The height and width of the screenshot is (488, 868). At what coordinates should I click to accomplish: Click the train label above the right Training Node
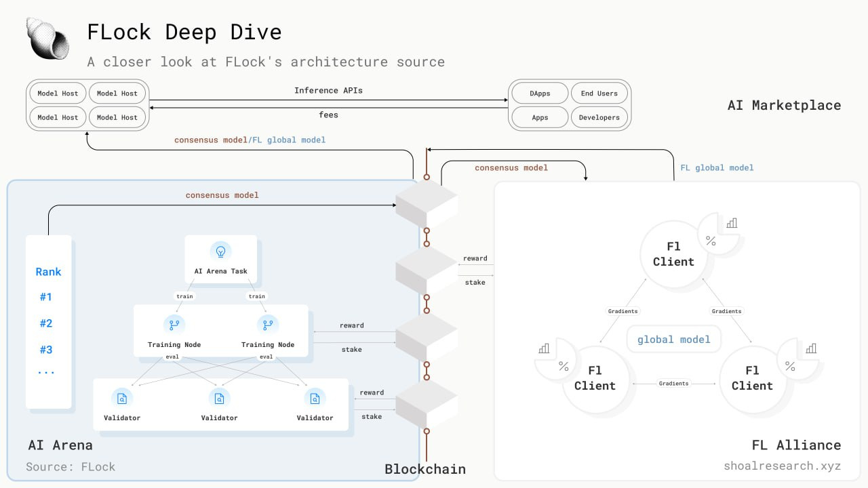(257, 296)
